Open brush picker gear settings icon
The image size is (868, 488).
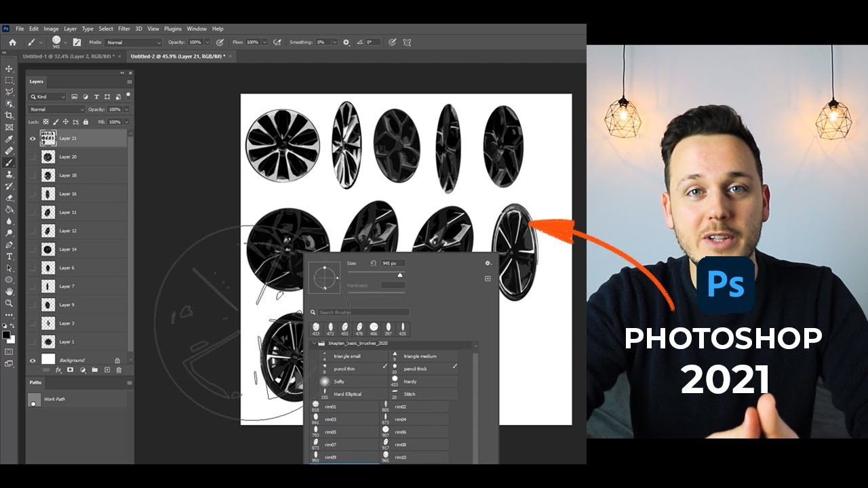(x=488, y=263)
